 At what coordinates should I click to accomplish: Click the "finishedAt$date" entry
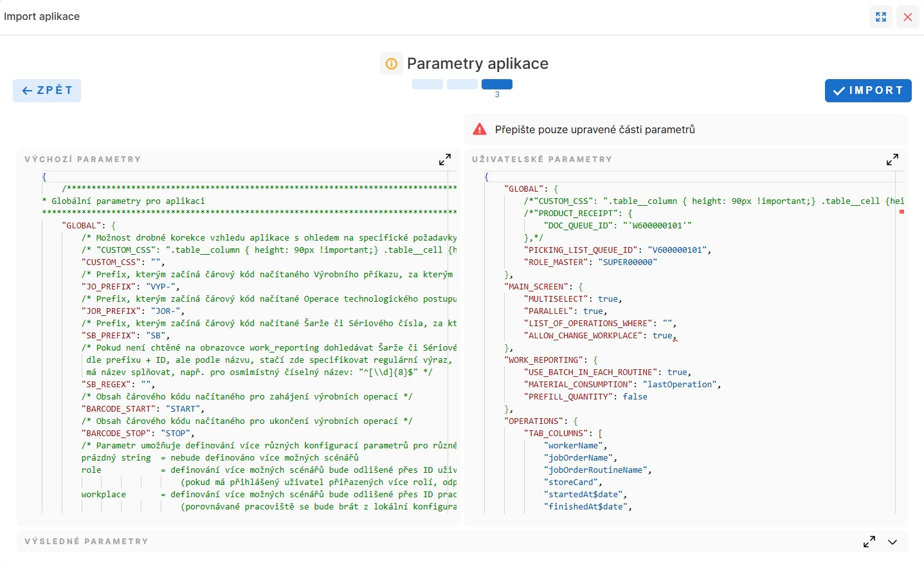pos(588,507)
